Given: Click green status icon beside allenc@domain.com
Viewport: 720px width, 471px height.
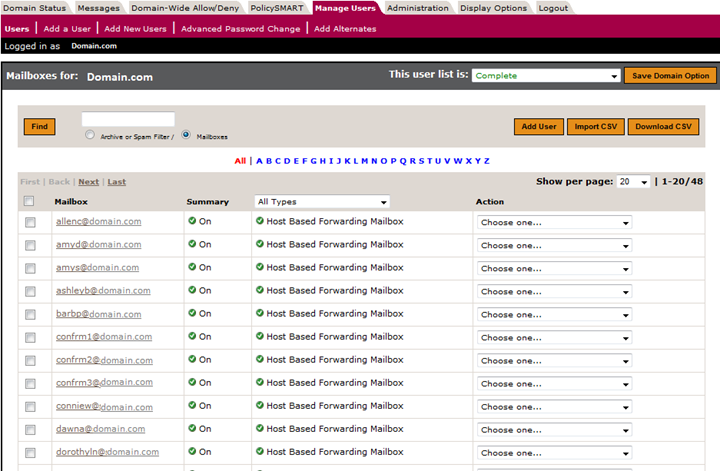Looking at the screenshot, I should pyautogui.click(x=191, y=222).
